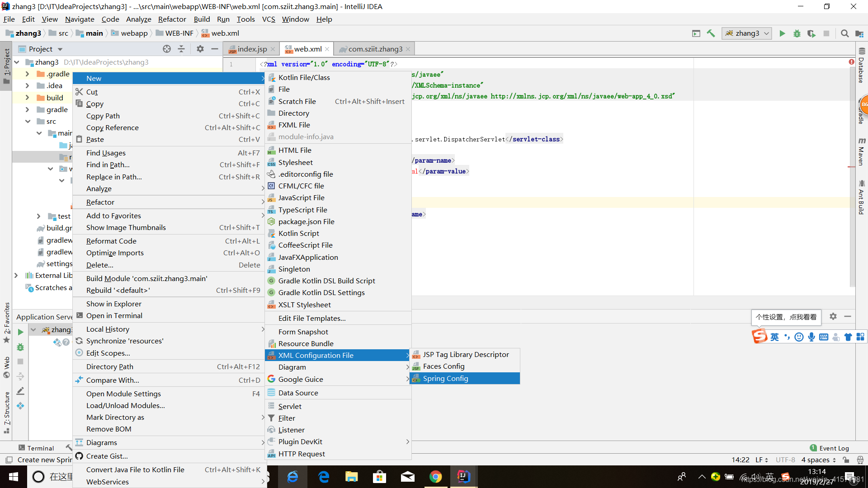Click UTF-8 encoding in status bar
The image size is (868, 488).
pos(785,460)
